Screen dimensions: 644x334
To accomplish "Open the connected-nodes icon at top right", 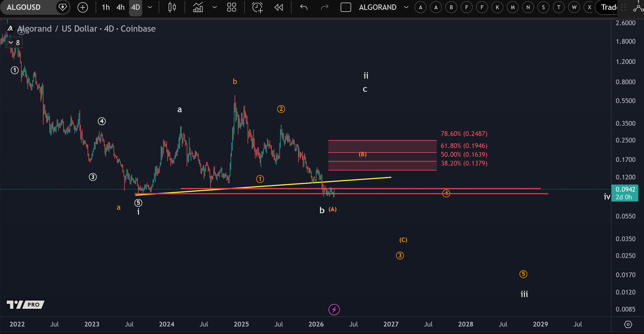I will point(638,8).
